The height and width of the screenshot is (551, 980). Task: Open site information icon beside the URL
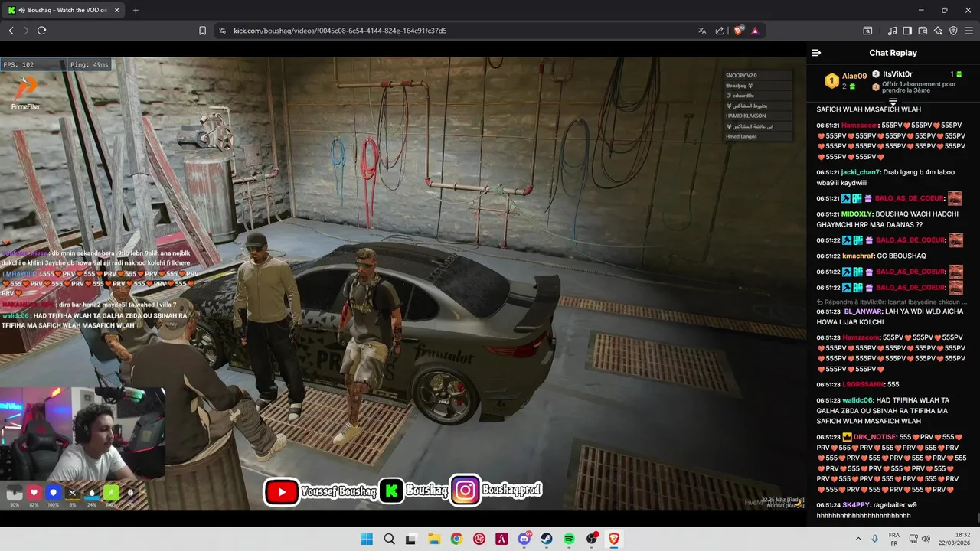point(222,31)
